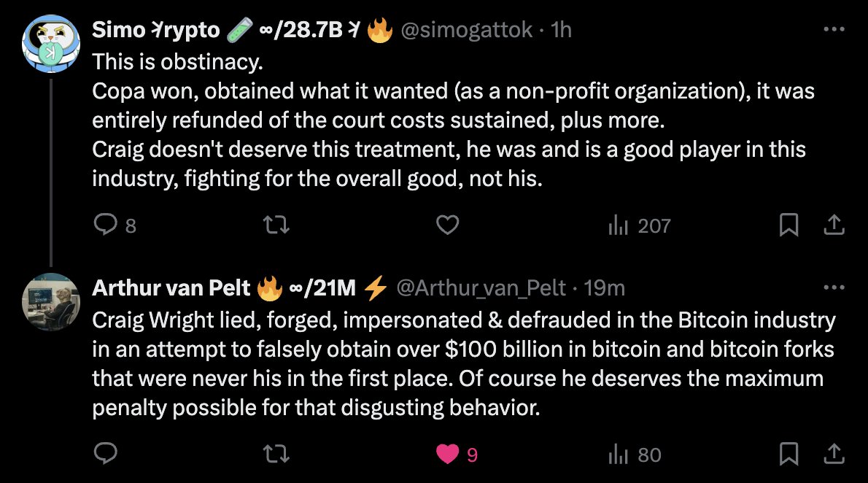The width and height of the screenshot is (868, 483).
Task: View analytics showing 207 views
Action: pyautogui.click(x=639, y=225)
